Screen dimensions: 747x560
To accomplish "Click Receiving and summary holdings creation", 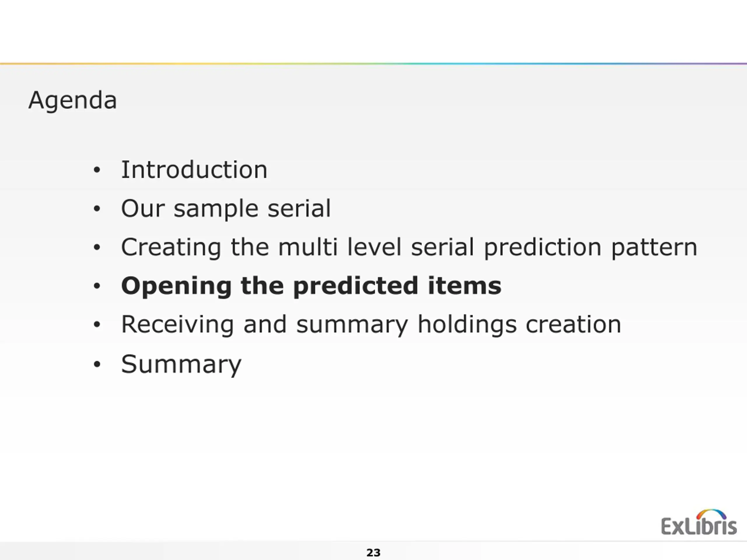I will pyautogui.click(x=371, y=325).
